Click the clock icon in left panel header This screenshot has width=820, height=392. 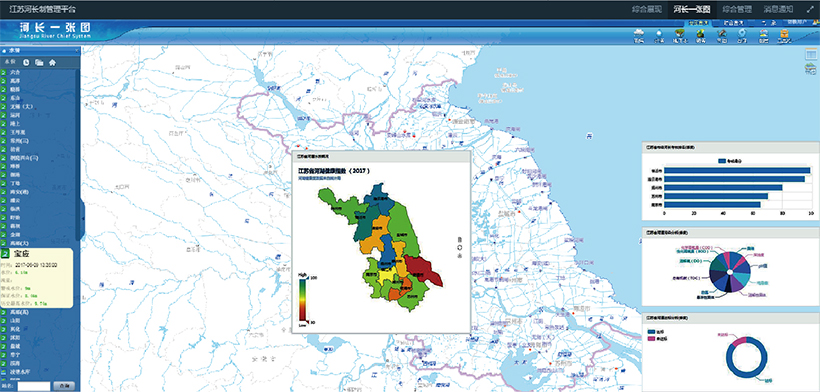pos(26,63)
